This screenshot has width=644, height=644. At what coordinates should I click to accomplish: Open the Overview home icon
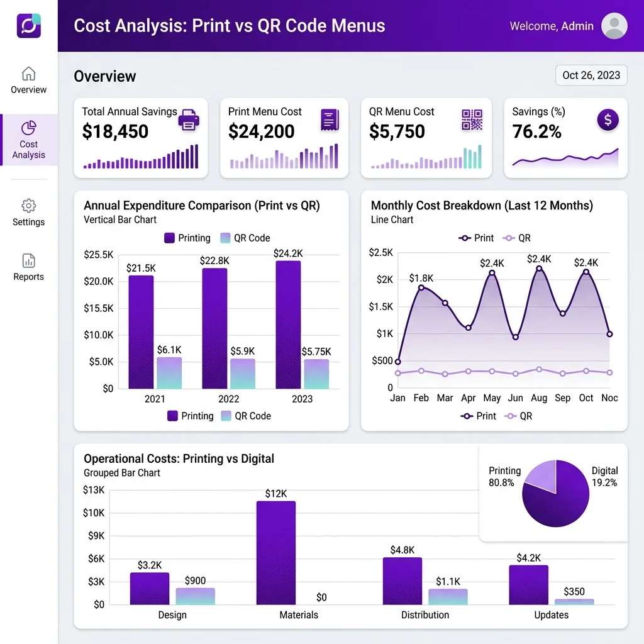coord(28,74)
